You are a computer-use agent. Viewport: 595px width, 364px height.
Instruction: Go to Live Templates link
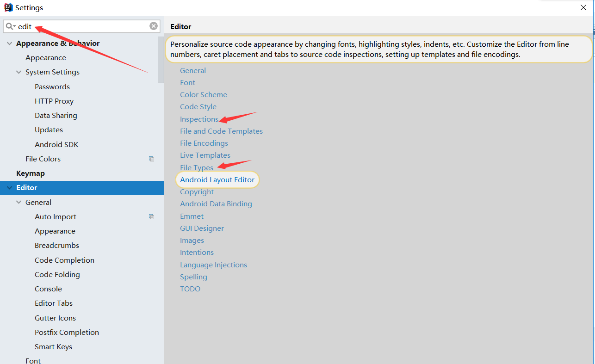tap(205, 155)
